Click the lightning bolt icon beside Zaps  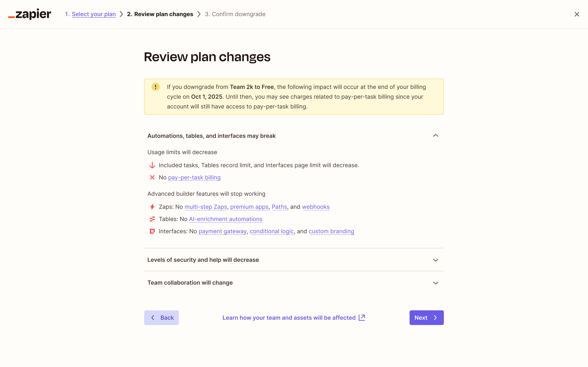click(x=152, y=207)
